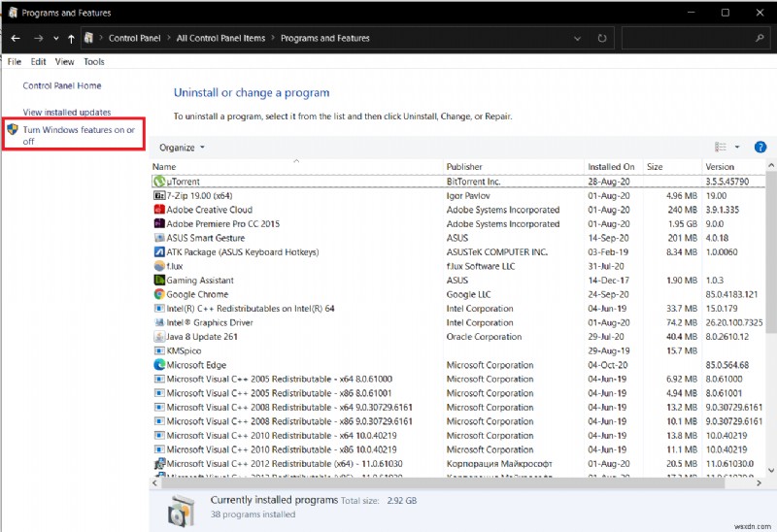Click the change view icon
The height and width of the screenshot is (532, 777).
click(x=720, y=148)
